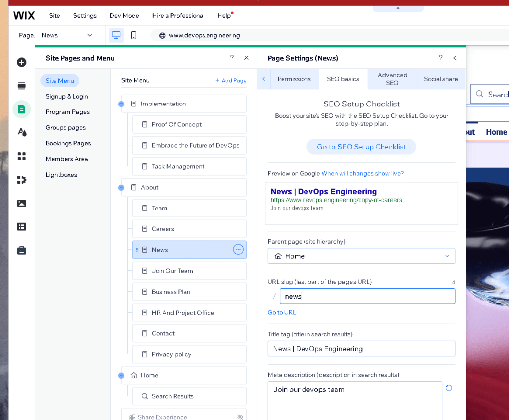509x420 pixels.
Task: Select Members Area category
Action: pos(67,159)
